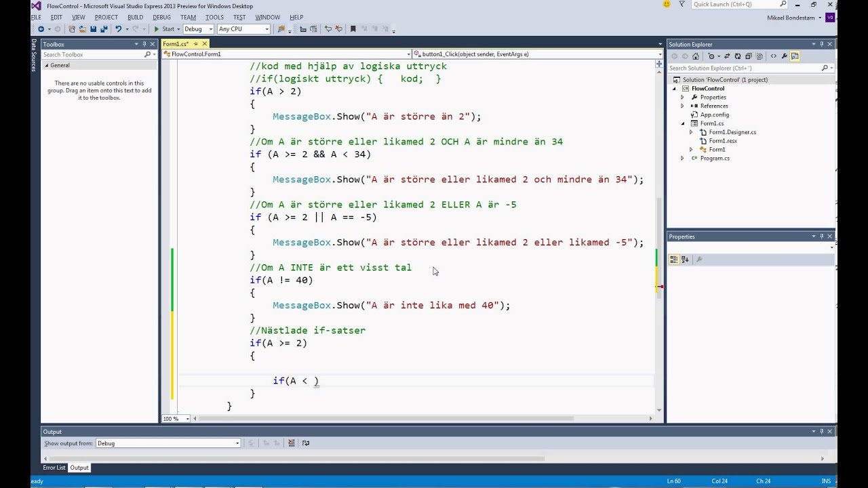Click the Pending Changes Filter icon in Solution Explorer
This screenshot has width=868, height=488.
click(711, 56)
